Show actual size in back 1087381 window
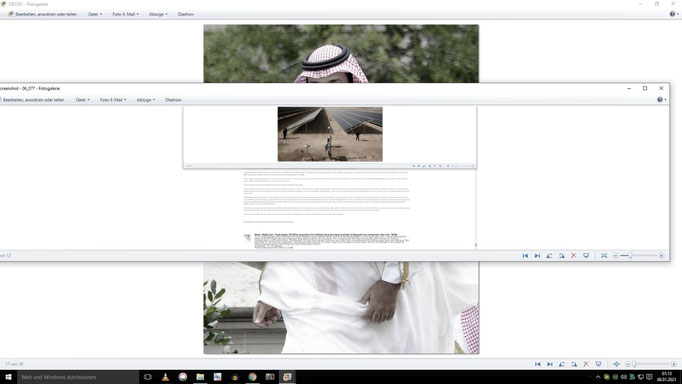682x384 pixels. point(616,364)
